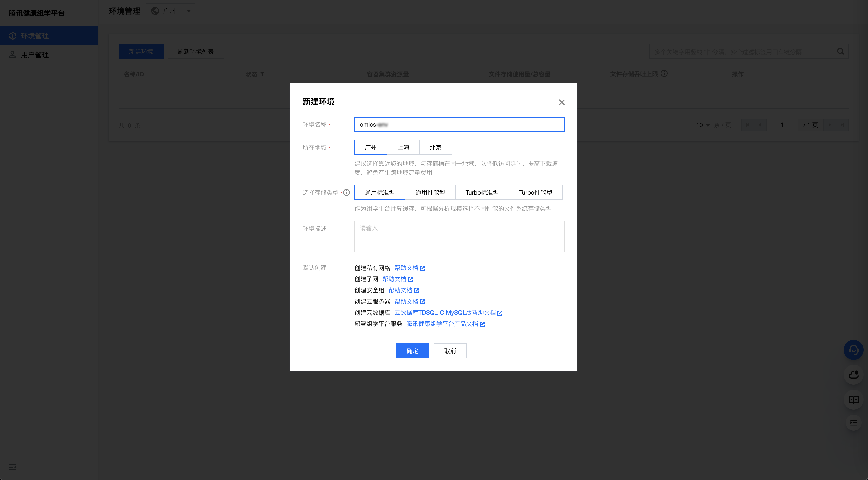Viewport: 868px width, 480px height.
Task: Select 北京 as the region
Action: point(436,147)
